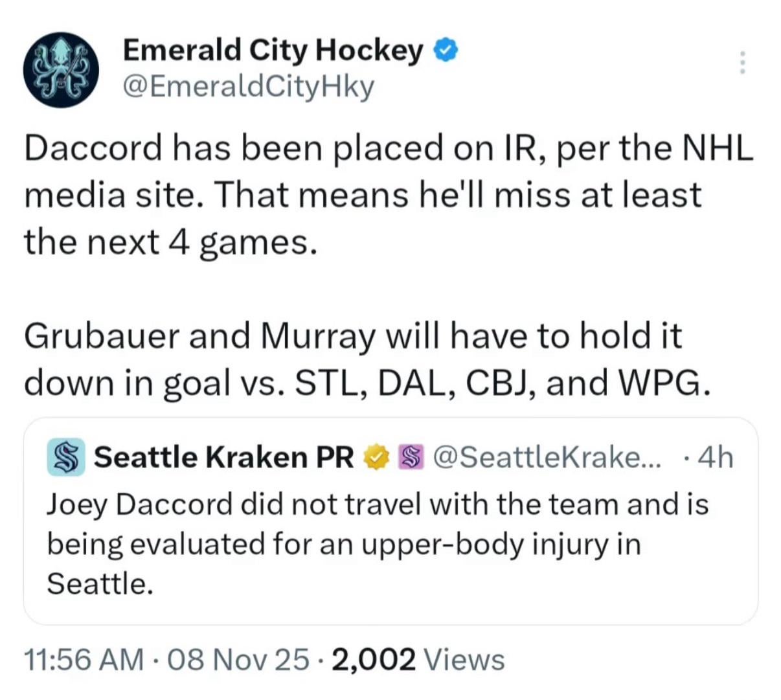The width and height of the screenshot is (781, 700).
Task: Open the Emerald City Hockey display name
Action: point(272,50)
